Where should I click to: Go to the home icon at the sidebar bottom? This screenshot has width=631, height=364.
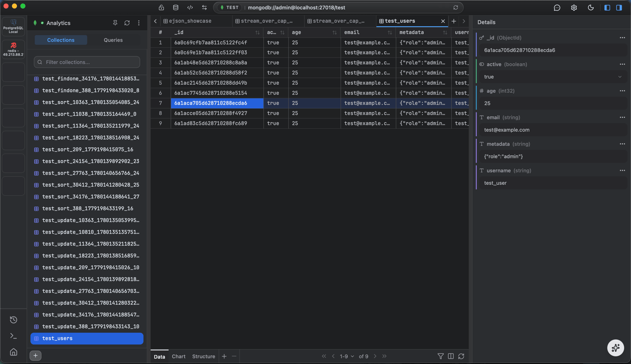(13, 352)
